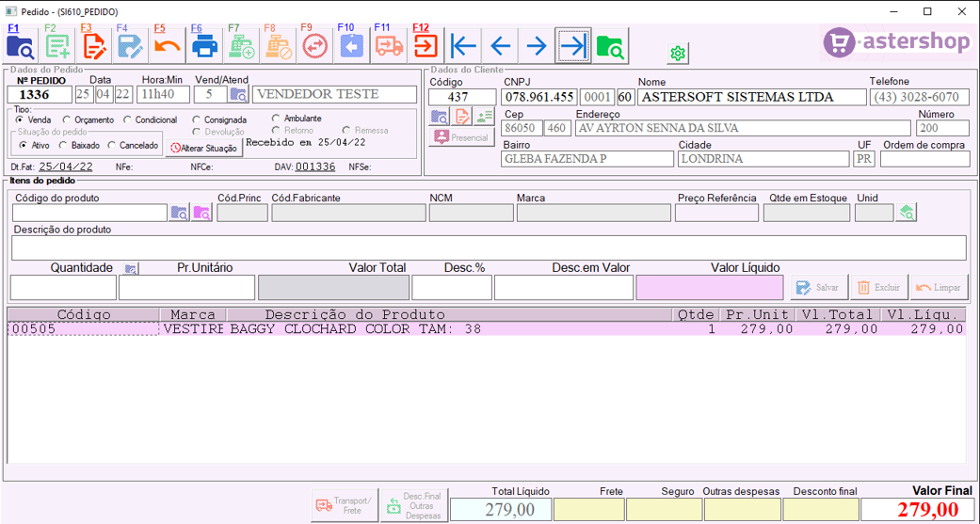Click the F8 cash register cancel icon
This screenshot has width=980, height=524.
pyautogui.click(x=278, y=45)
